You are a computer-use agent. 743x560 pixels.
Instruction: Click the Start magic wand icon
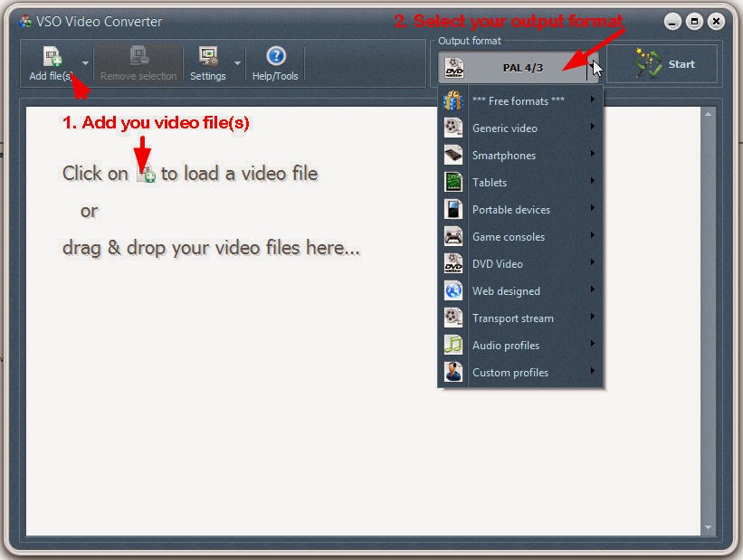pyautogui.click(x=648, y=62)
